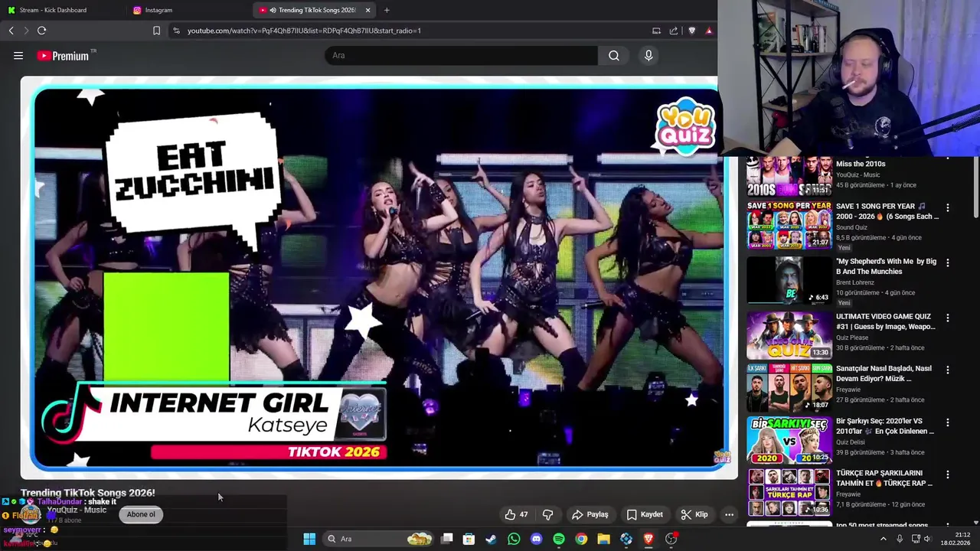980x551 pixels.
Task: Open more actions three-dot under video
Action: pos(729,514)
